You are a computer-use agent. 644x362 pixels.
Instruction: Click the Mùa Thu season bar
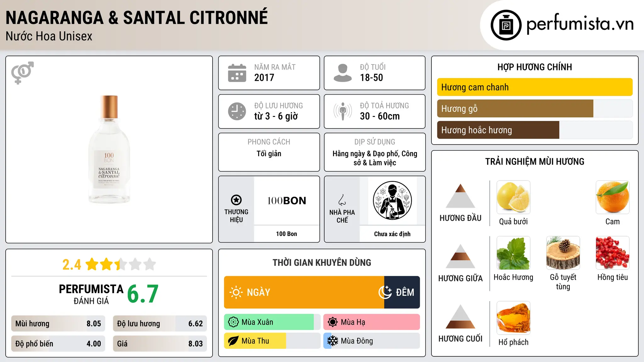pos(272,341)
